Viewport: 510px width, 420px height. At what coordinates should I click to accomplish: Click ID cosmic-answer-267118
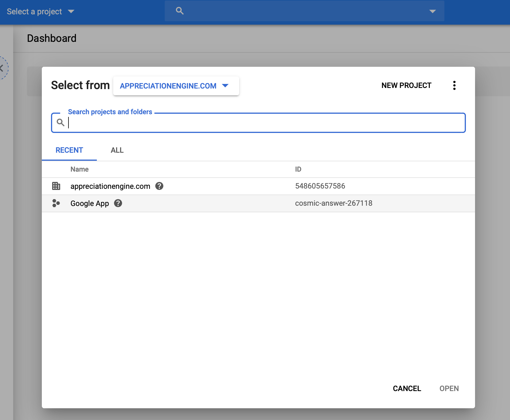[334, 203]
